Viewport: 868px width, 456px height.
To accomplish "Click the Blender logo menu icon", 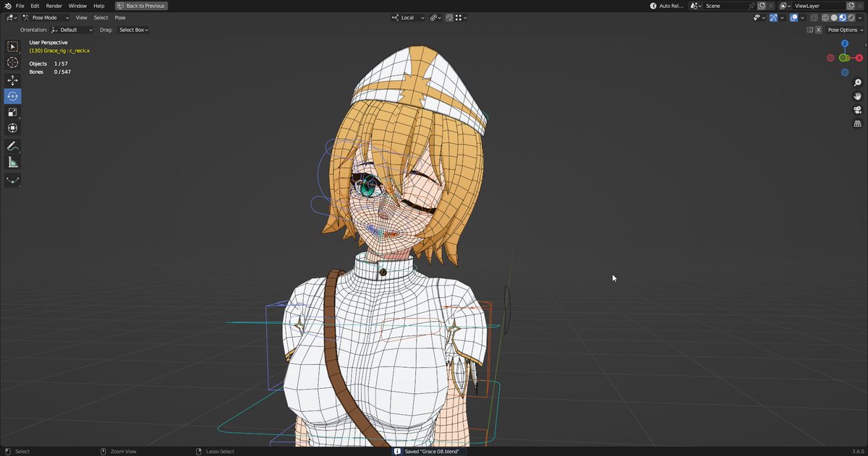I will (x=7, y=6).
